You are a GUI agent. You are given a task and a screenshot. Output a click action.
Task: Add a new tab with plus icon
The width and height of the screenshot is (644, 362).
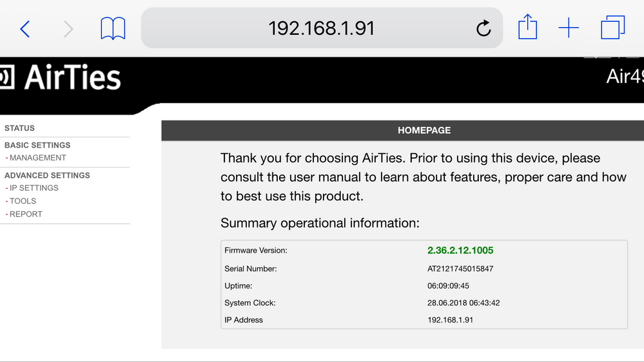tap(569, 28)
